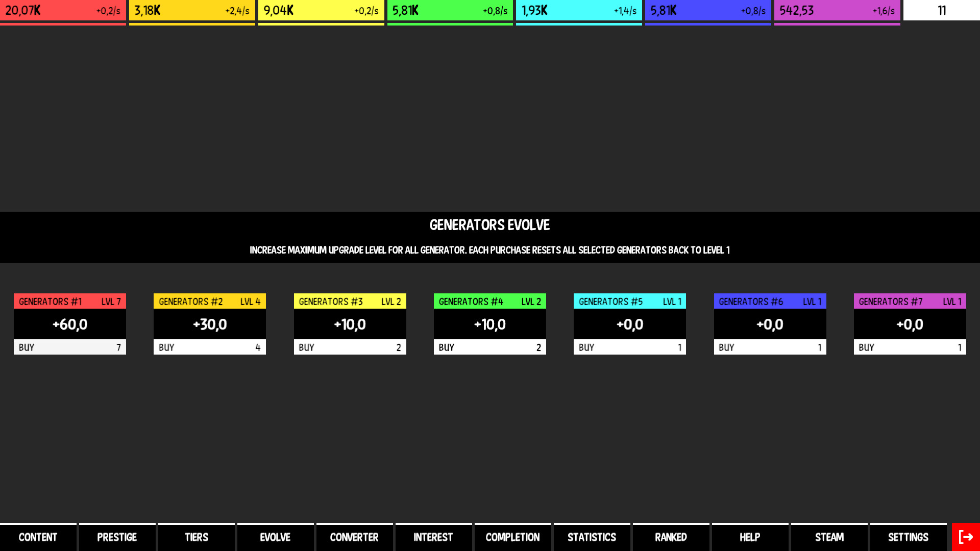Select the Evolve tab
This screenshot has width=980, height=551.
pos(276,537)
